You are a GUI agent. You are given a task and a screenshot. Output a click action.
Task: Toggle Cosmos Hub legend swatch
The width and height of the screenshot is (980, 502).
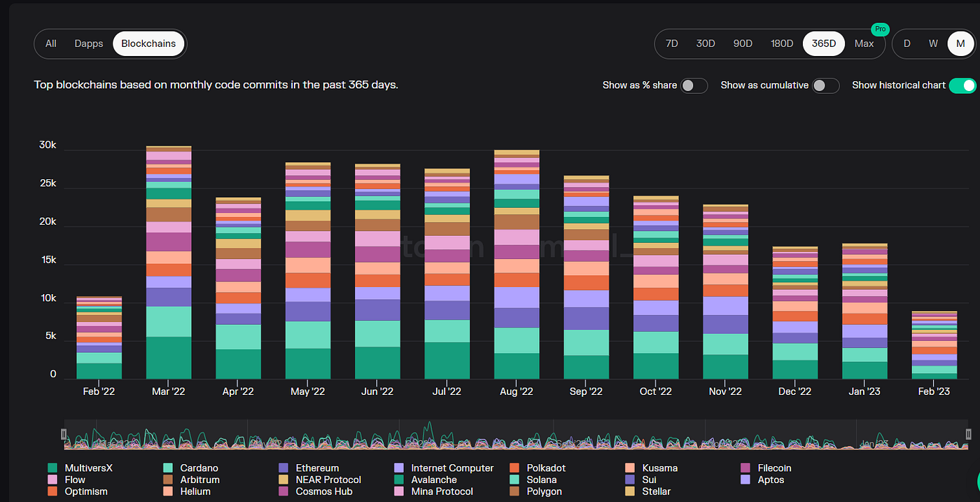pos(283,491)
